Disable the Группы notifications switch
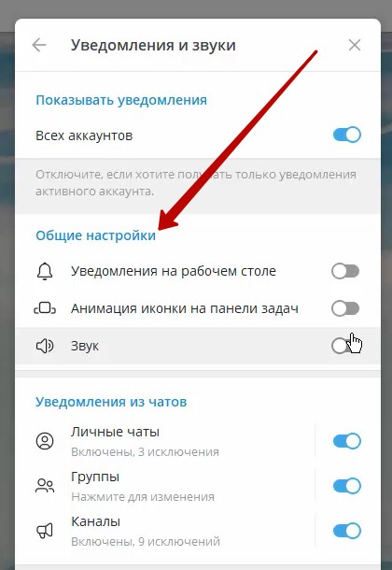Viewport: 392px width, 570px height. pyautogui.click(x=346, y=486)
